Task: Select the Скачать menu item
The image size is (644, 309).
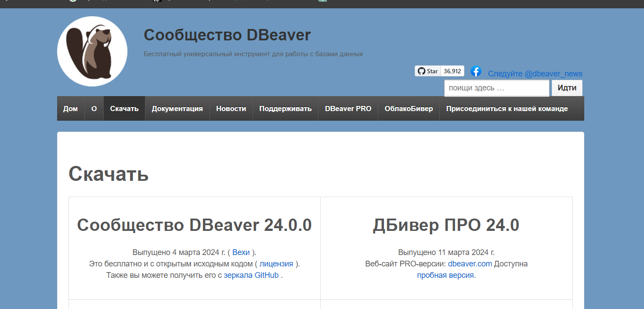Action: click(x=124, y=108)
